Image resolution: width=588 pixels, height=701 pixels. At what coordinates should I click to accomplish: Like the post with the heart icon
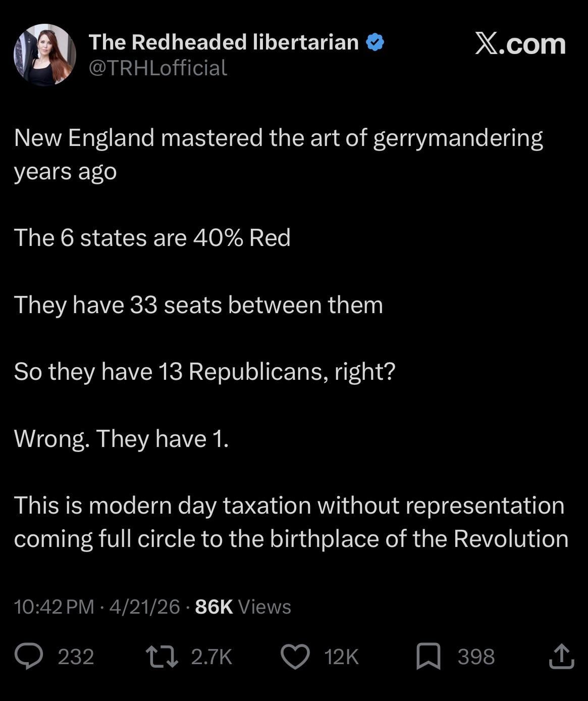(295, 657)
